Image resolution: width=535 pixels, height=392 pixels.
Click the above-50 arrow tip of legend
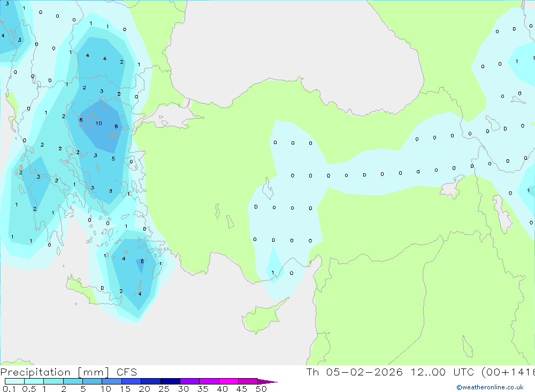(x=267, y=382)
